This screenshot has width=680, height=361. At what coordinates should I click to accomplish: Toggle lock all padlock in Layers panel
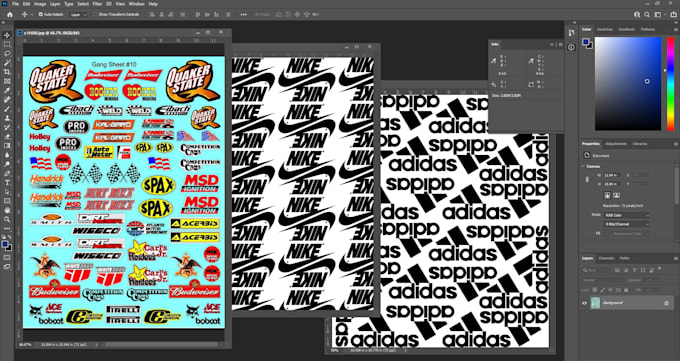625,289
